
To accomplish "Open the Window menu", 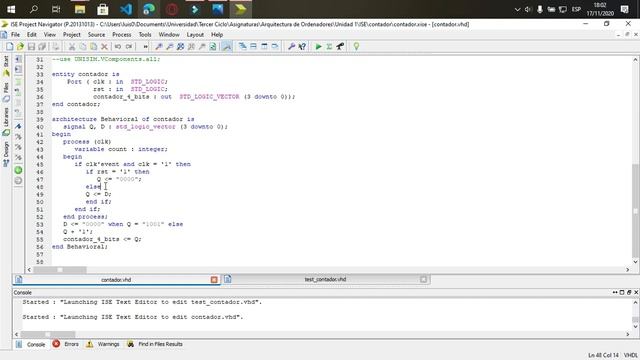I will 169,35.
